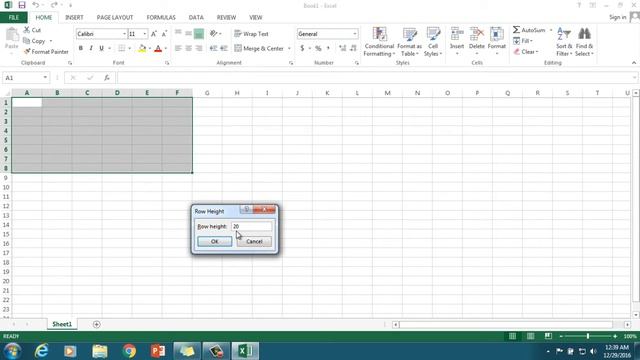Open Find & Select menu

tap(584, 42)
